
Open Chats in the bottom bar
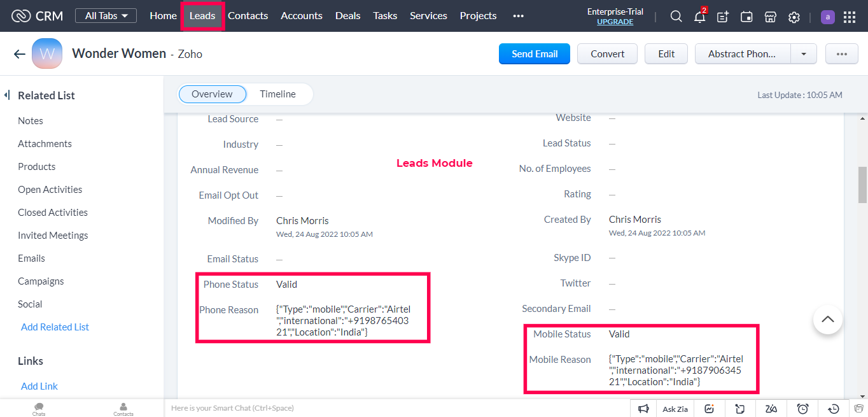39,409
